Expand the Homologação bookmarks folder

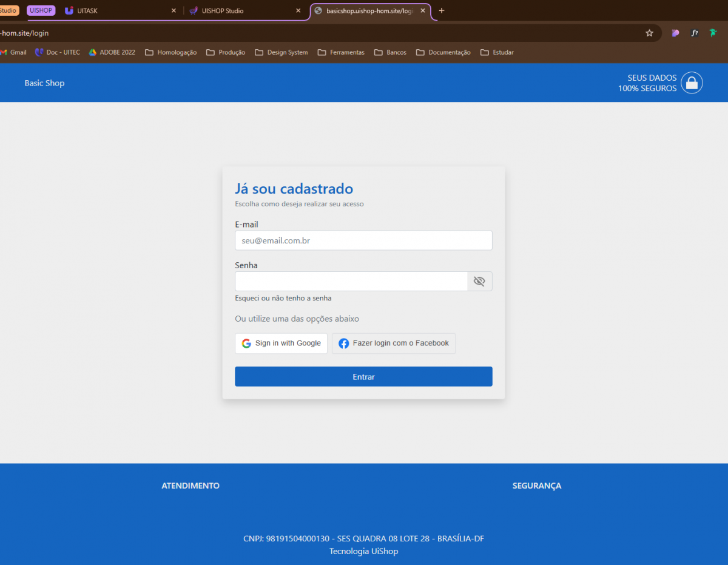(171, 52)
